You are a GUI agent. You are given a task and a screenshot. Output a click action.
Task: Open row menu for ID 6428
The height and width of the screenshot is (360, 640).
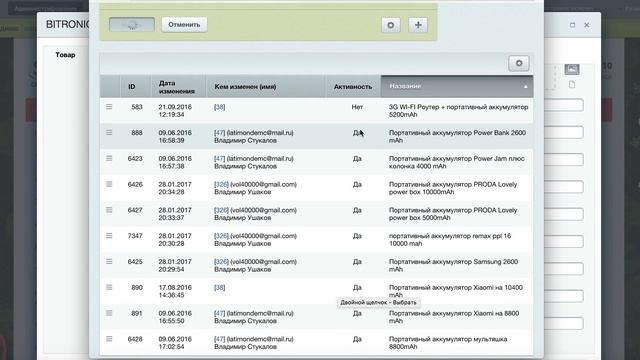(109, 339)
